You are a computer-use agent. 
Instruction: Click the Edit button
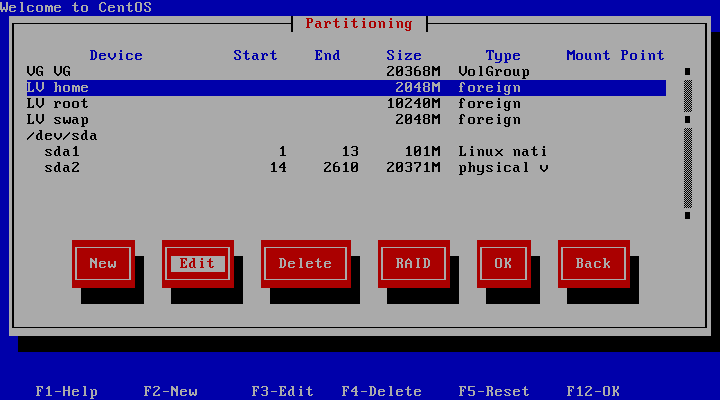(x=197, y=264)
